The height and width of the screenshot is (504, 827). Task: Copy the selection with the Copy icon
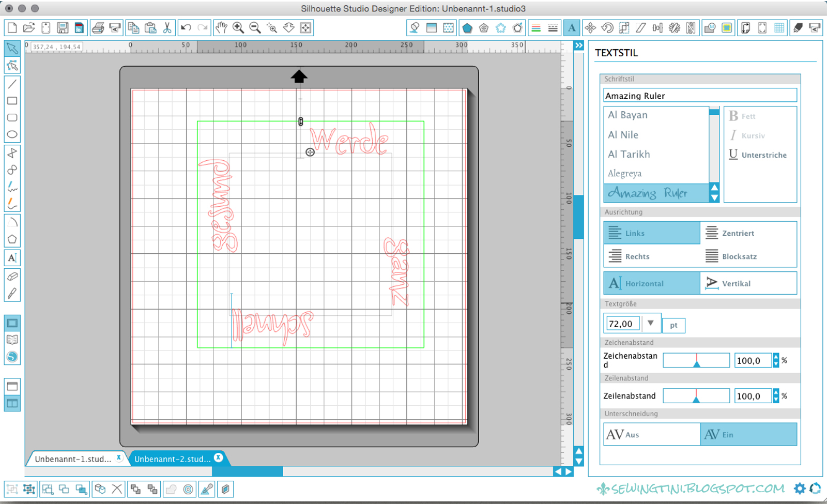pyautogui.click(x=133, y=28)
